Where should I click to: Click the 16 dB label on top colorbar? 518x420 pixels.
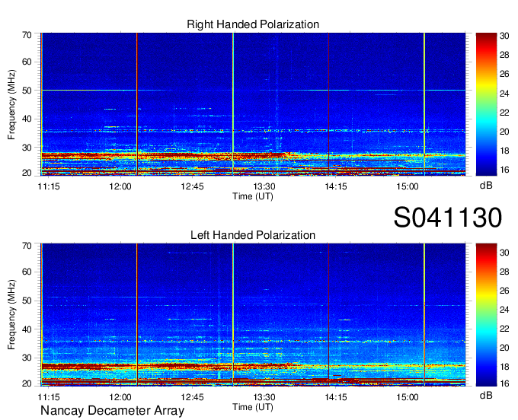[504, 170]
